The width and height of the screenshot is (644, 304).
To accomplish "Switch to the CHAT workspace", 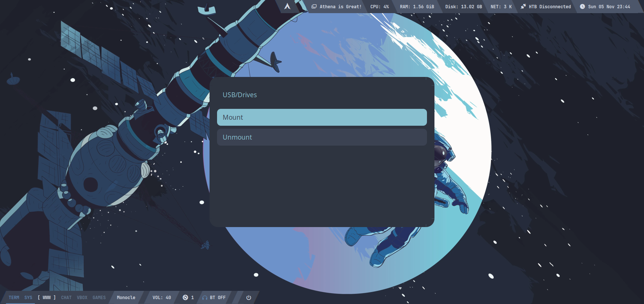I will pos(66,298).
